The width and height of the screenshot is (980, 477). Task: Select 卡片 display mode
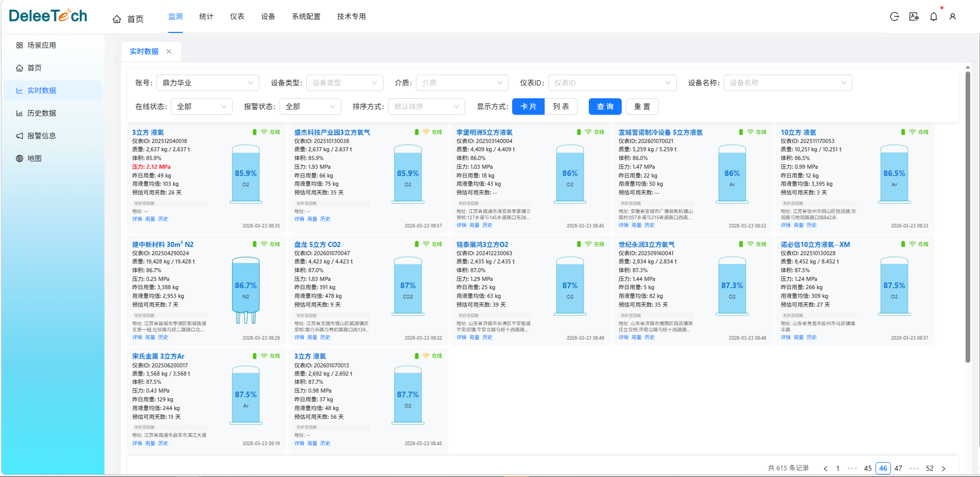[x=529, y=107]
